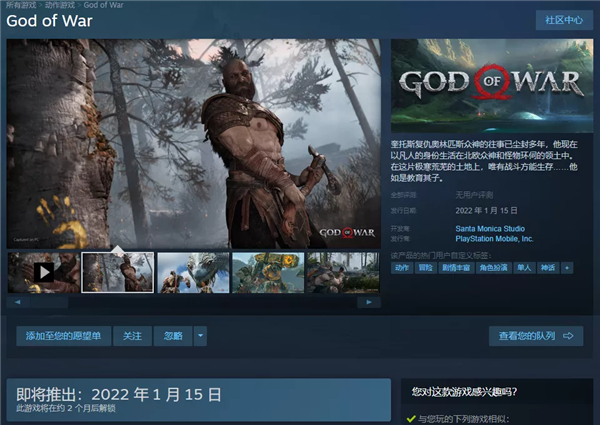Open PlayStation Mobile, Inc. publisher link
Viewport: 600px width, 425px height.
click(x=494, y=239)
